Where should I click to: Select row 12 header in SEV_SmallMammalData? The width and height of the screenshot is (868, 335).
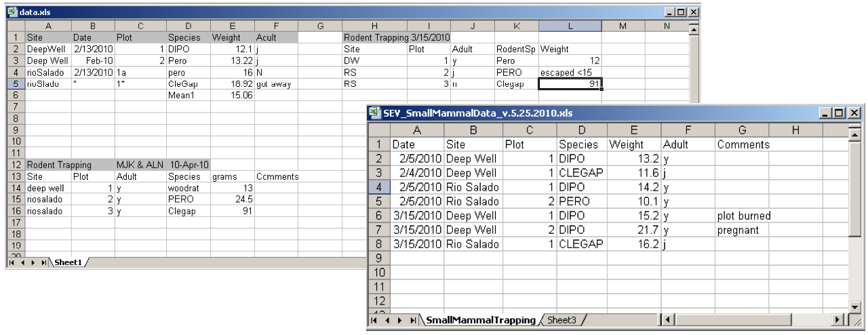[379, 300]
